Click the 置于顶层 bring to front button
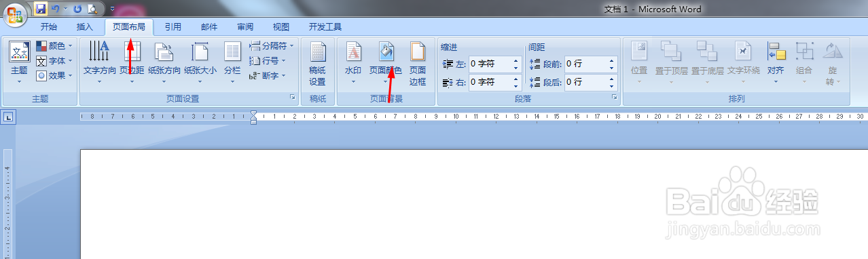 click(x=672, y=62)
